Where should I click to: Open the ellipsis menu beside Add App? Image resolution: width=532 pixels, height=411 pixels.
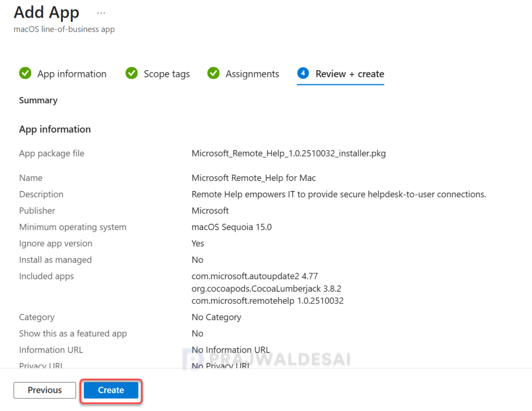(101, 13)
